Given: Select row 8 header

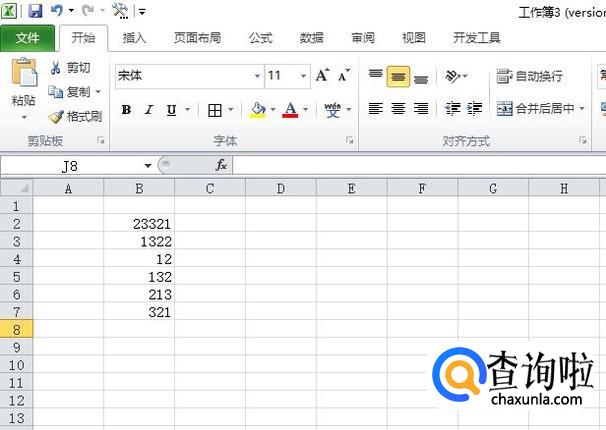Looking at the screenshot, I should pyautogui.click(x=16, y=330).
